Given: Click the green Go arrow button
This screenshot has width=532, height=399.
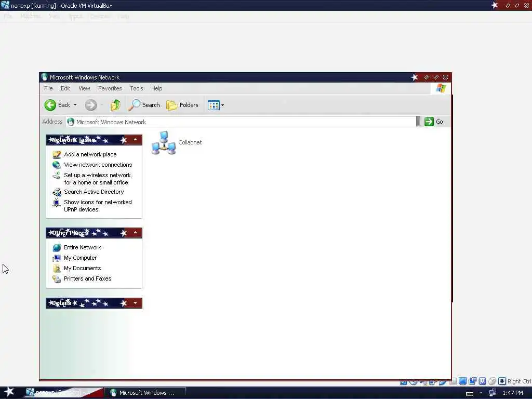Looking at the screenshot, I should 429,122.
